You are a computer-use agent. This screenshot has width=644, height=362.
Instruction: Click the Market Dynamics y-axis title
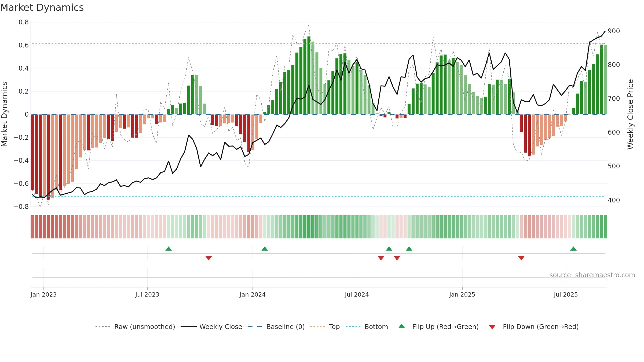coord(4,114)
